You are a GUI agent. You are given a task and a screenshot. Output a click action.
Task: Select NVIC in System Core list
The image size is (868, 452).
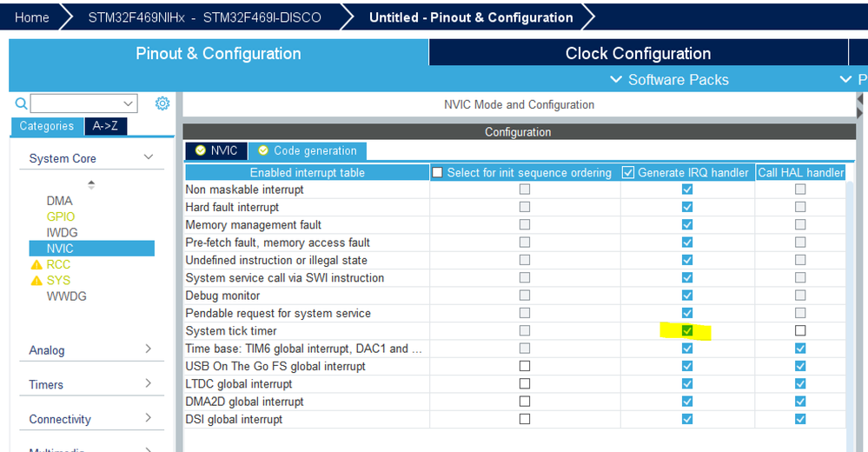[x=92, y=249]
